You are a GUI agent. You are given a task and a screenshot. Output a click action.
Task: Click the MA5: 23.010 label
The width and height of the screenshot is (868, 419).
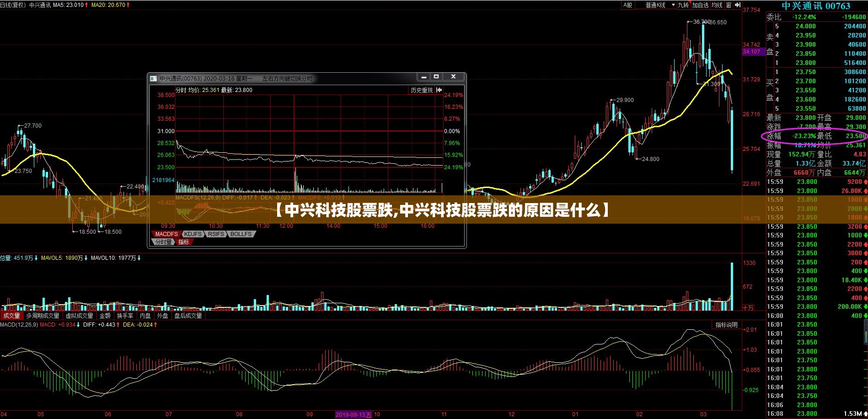pyautogui.click(x=68, y=5)
